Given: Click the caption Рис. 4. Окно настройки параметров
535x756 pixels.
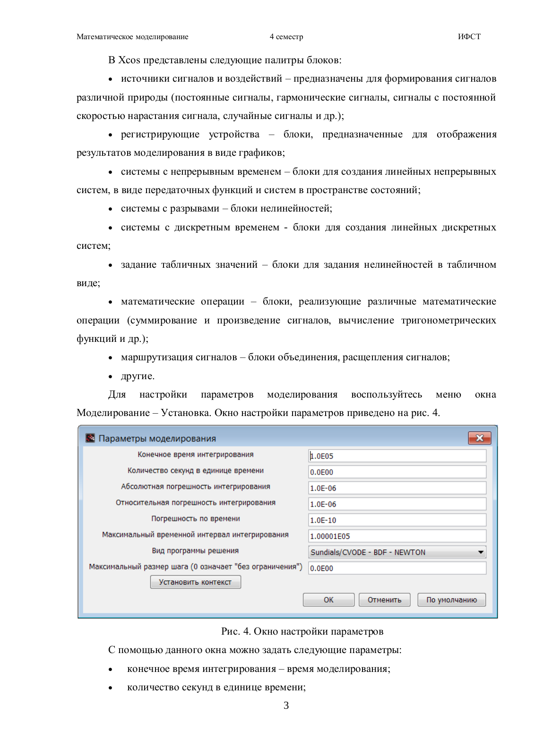Looking at the screenshot, I should pyautogui.click(x=302, y=631).
